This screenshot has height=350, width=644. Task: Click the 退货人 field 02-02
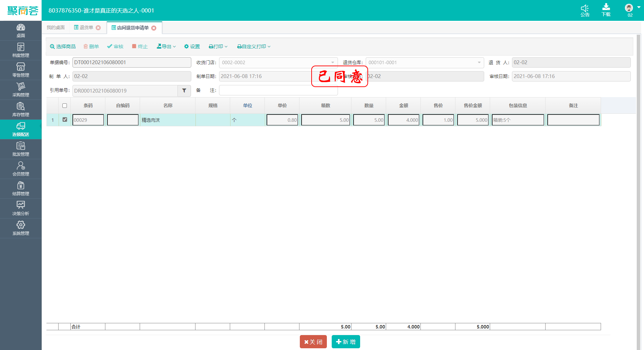(x=571, y=62)
